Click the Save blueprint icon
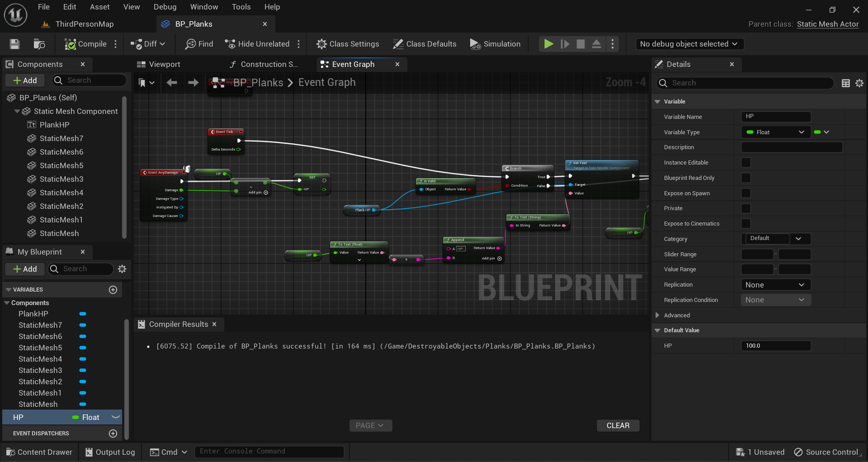Image resolution: width=868 pixels, height=462 pixels. tap(14, 44)
